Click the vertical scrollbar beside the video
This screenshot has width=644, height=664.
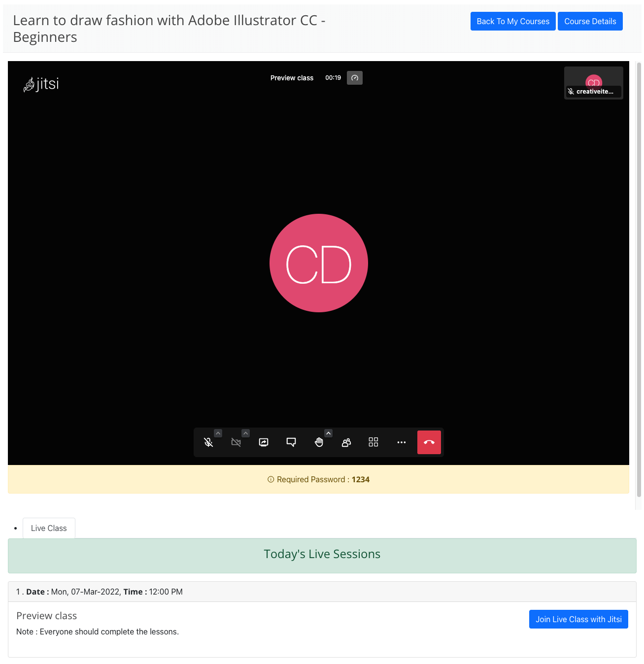coord(639,280)
